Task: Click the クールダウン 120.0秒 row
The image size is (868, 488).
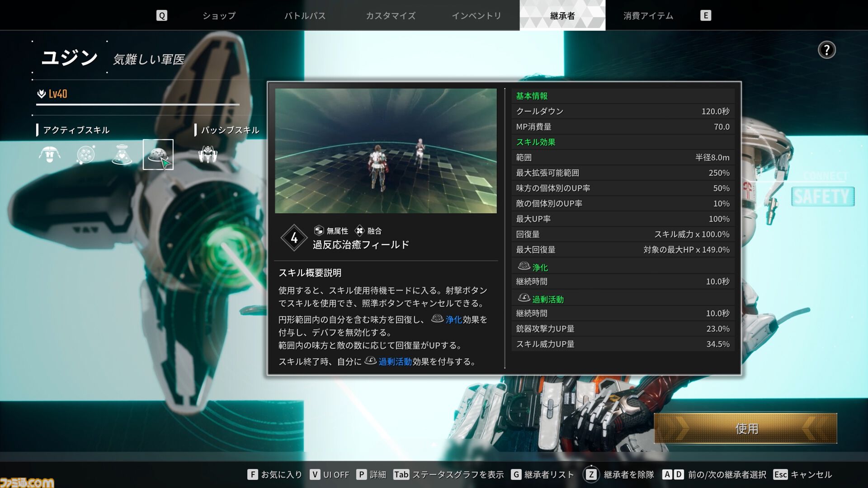Action: click(623, 111)
